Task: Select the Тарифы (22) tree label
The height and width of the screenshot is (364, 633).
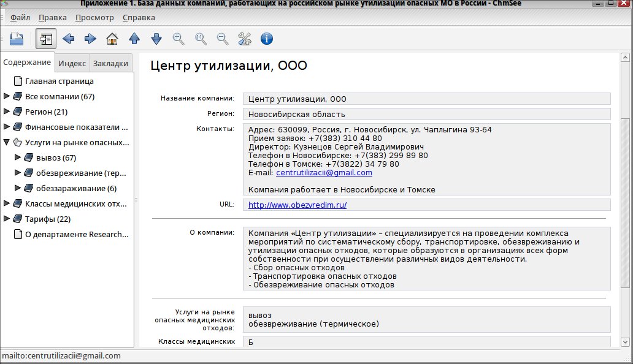Action: tap(48, 219)
